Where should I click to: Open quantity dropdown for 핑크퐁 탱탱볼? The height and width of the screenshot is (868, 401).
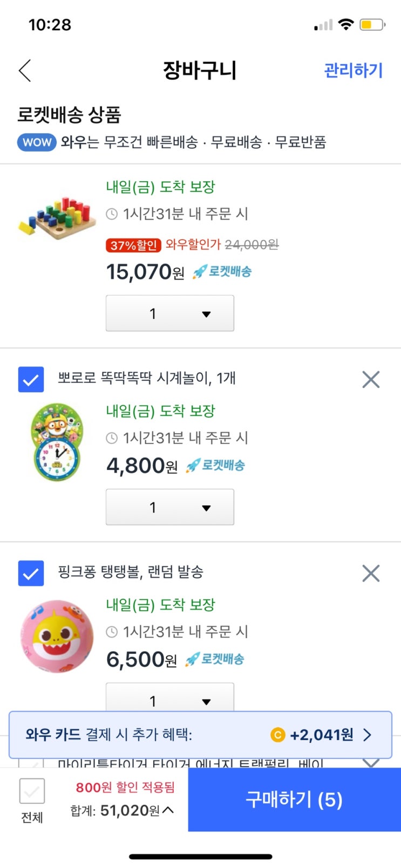click(x=170, y=697)
